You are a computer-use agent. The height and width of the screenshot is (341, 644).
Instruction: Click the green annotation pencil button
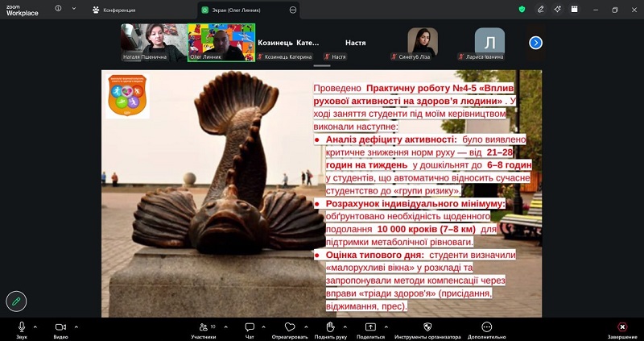click(x=16, y=301)
